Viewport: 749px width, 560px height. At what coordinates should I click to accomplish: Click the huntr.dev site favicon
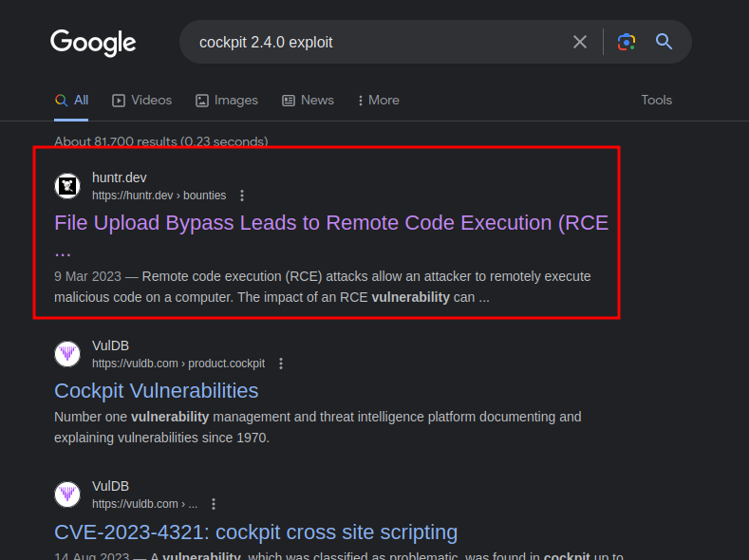tap(67, 186)
